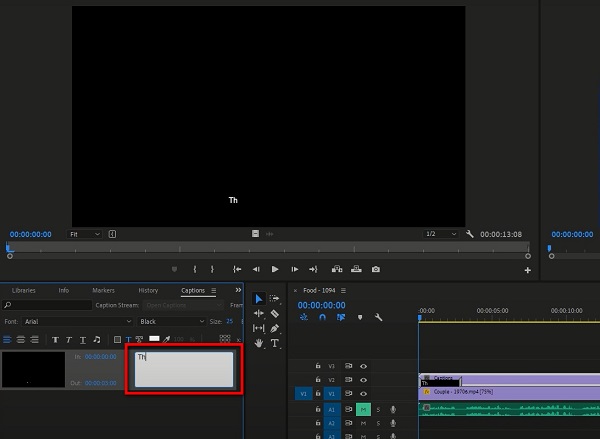Enable voice-over record on A1
This screenshot has width=600, height=439.
[x=393, y=410]
